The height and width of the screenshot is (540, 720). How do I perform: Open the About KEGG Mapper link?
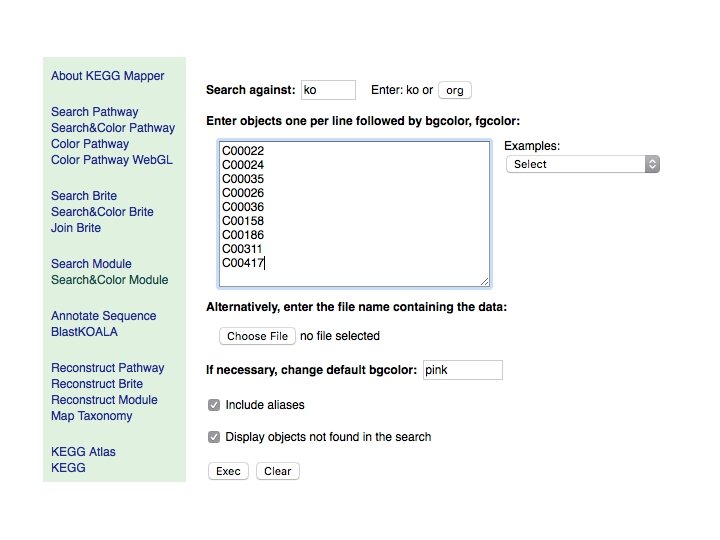point(108,76)
